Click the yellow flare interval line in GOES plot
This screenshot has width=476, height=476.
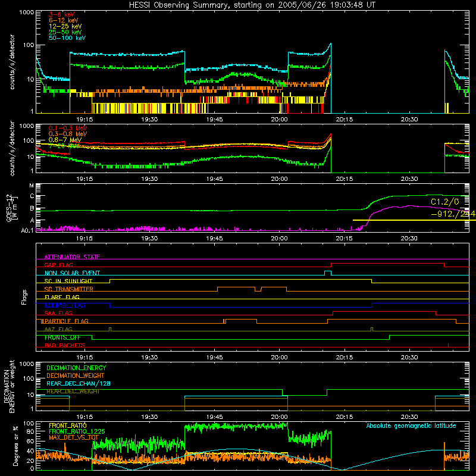pos(414,220)
